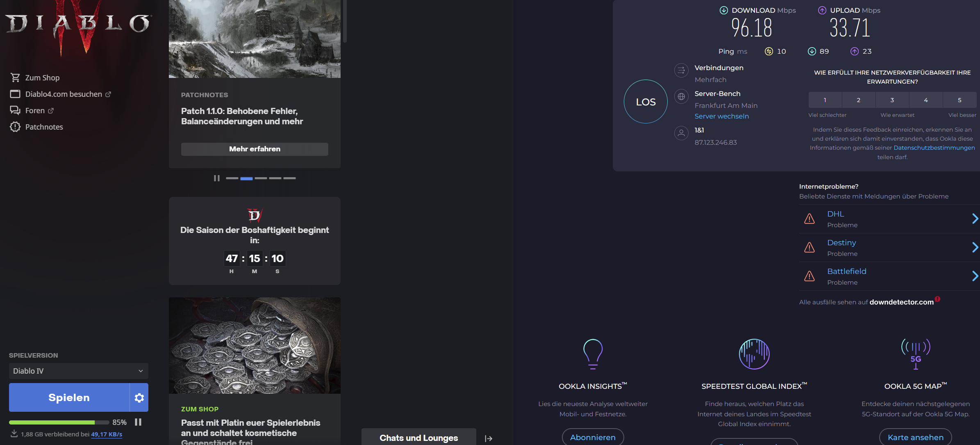980x445 pixels.
Task: Open Patchnotes badge icon in sidebar
Action: point(15,127)
